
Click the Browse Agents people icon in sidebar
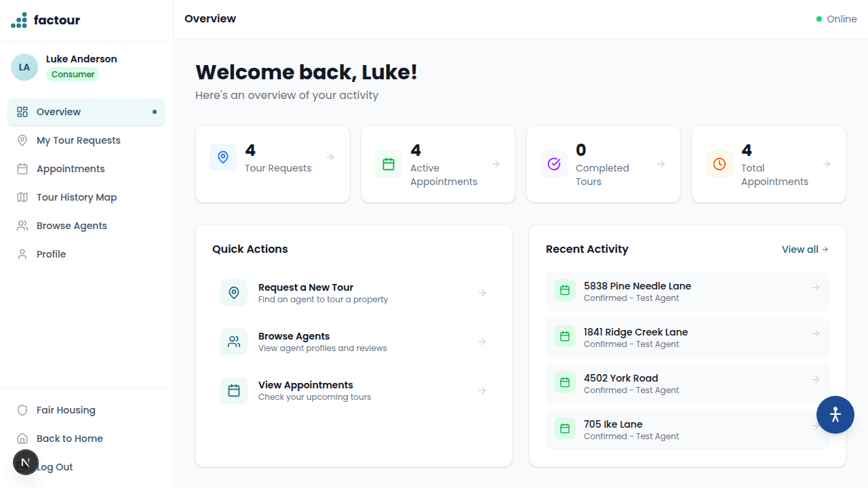click(x=21, y=225)
